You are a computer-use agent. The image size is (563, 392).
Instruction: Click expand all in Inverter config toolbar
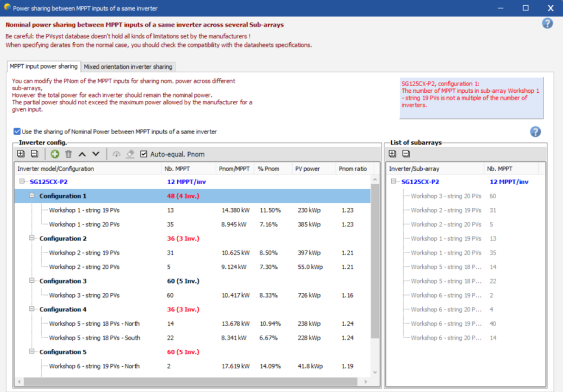21,154
